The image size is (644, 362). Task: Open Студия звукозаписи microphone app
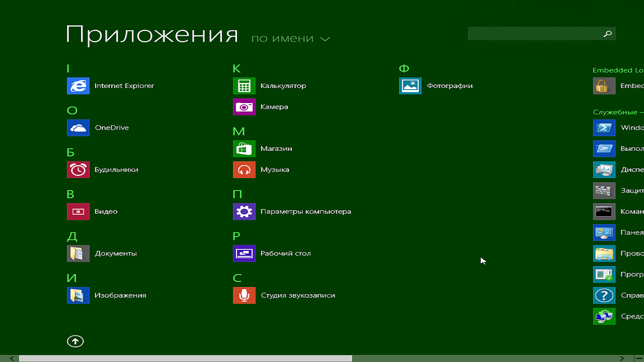click(x=244, y=296)
